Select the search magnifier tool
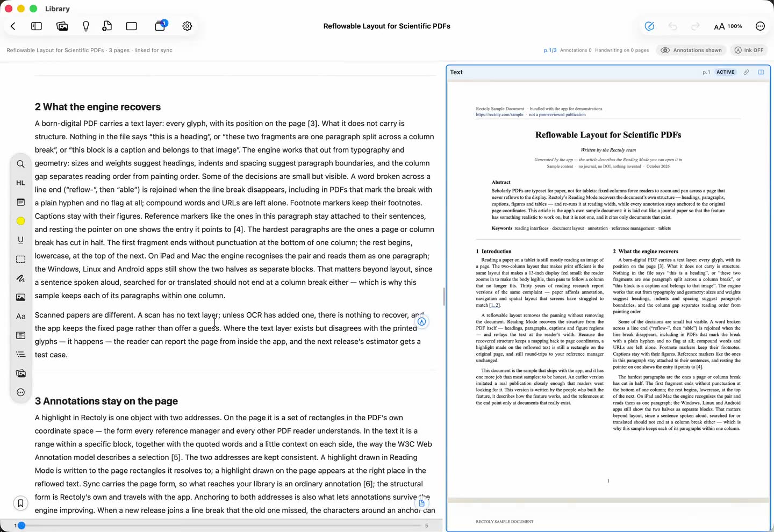Viewport: 774px width, 532px height. tap(20, 164)
